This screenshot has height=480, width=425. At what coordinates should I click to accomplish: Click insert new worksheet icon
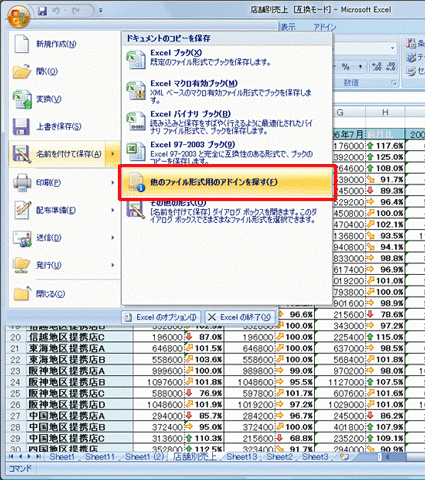(343, 457)
